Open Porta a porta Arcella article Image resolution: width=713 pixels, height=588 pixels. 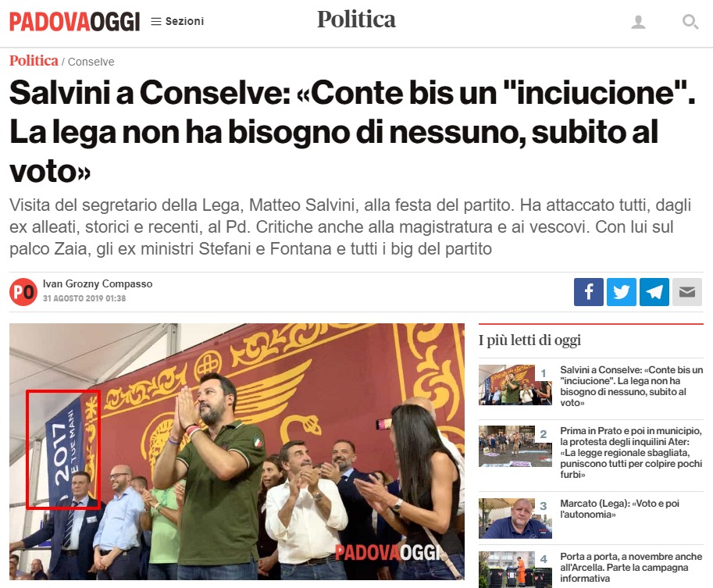point(631,567)
